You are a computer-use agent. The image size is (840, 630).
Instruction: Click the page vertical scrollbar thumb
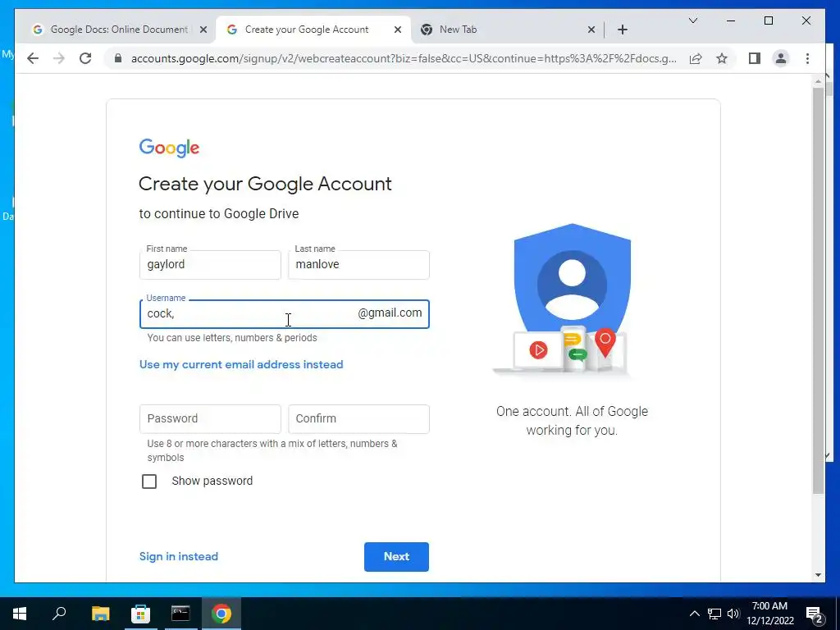coord(818,290)
